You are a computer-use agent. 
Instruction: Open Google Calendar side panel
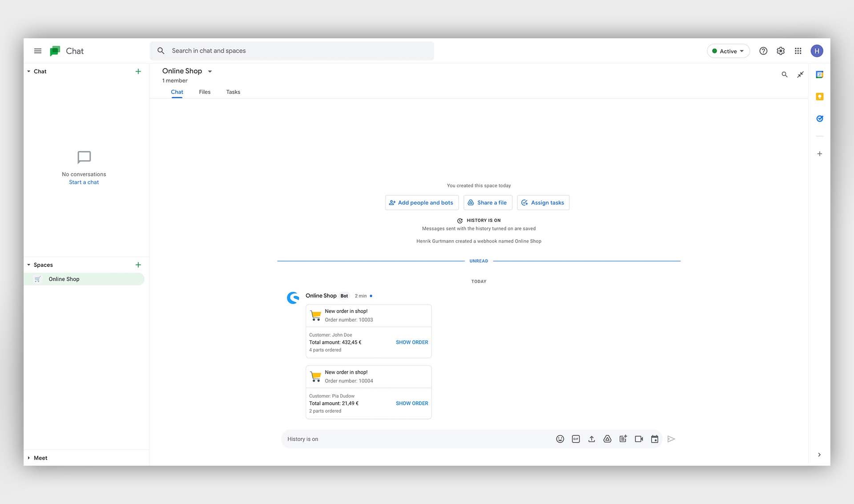coord(819,75)
